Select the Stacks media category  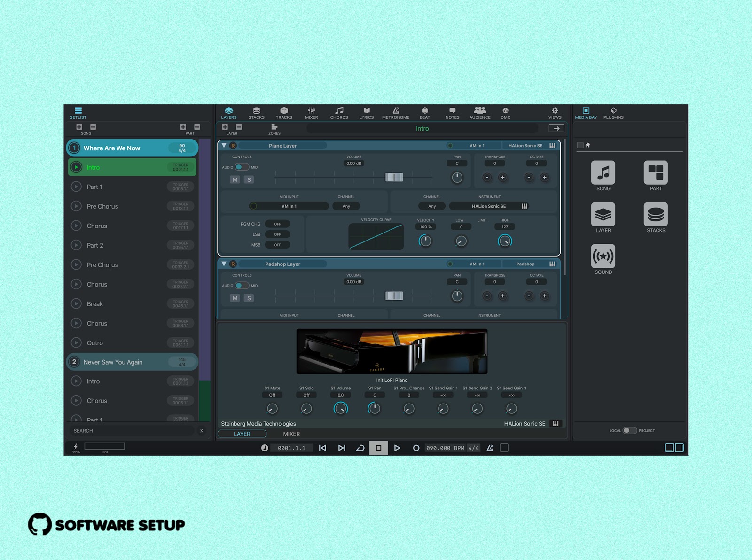click(x=656, y=214)
